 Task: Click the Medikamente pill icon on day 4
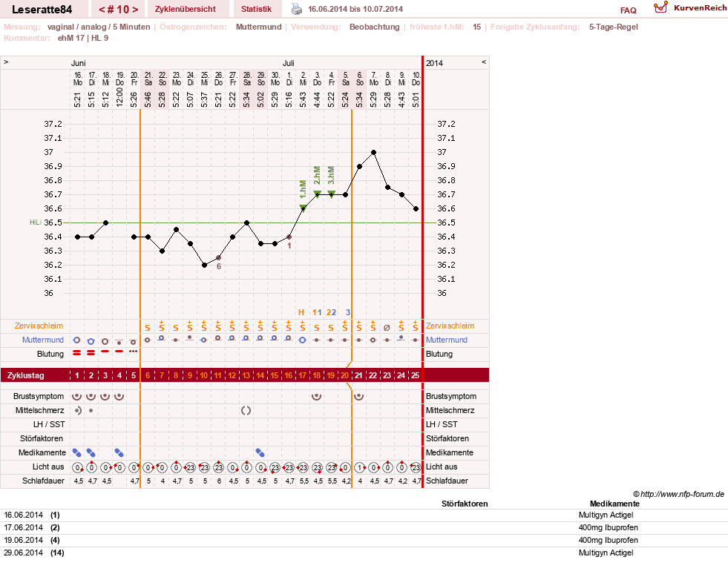click(x=119, y=452)
